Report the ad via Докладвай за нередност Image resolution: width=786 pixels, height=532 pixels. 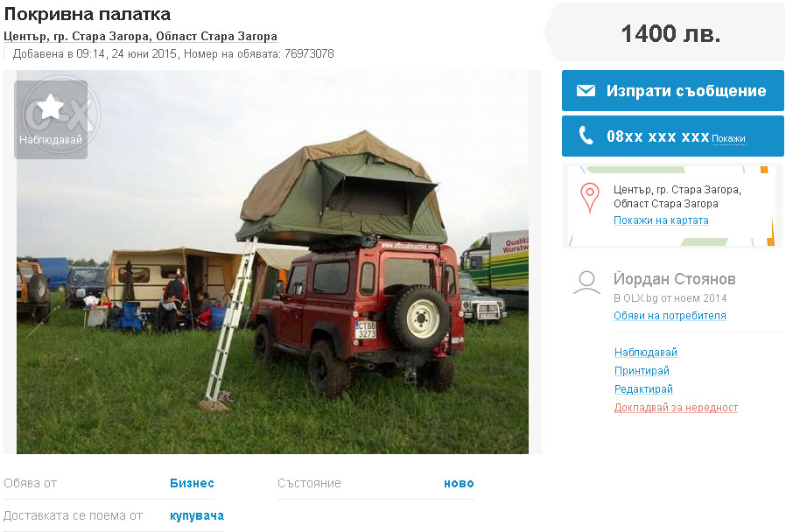pyautogui.click(x=676, y=408)
